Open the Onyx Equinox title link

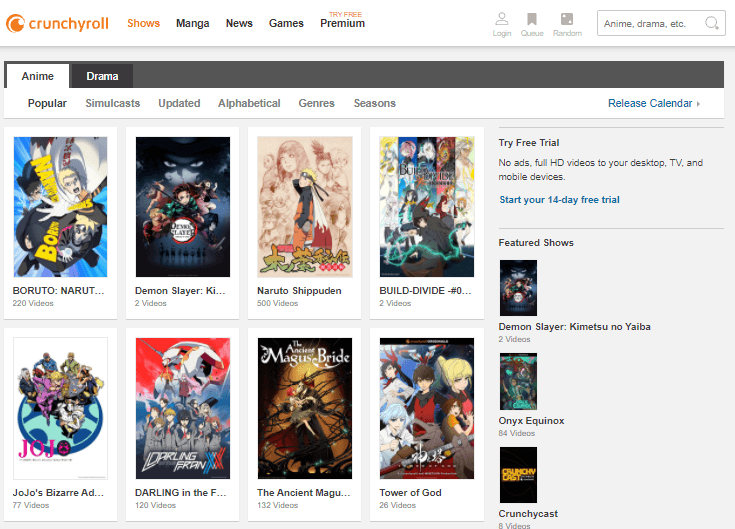[531, 420]
